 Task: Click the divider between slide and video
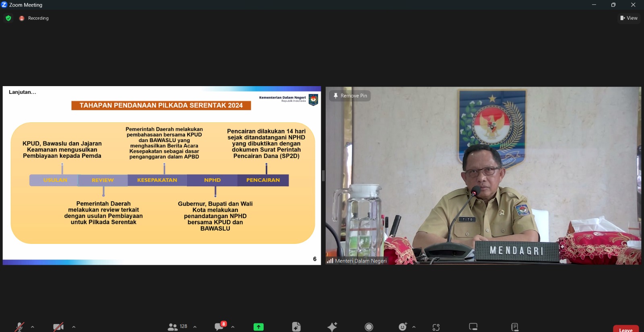[x=323, y=175]
